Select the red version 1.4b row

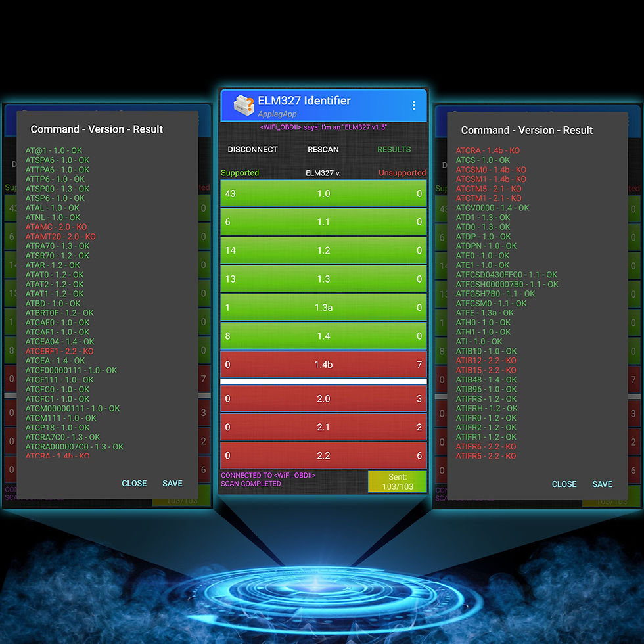pos(323,364)
